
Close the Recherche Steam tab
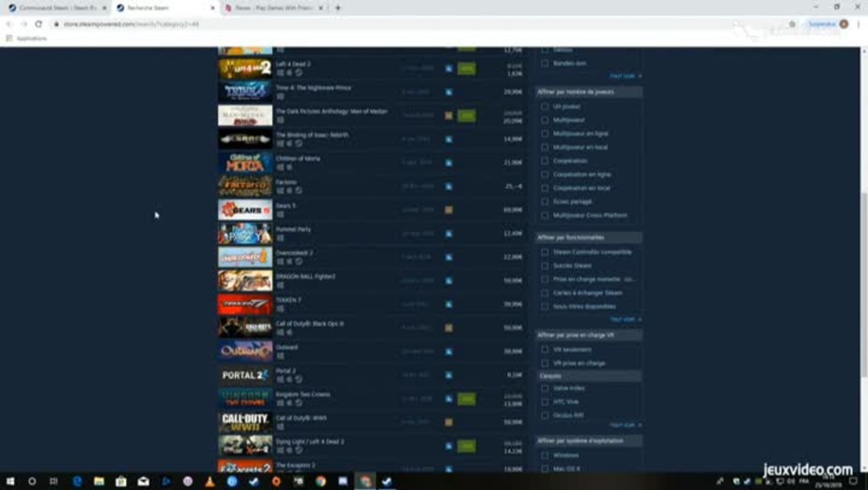(213, 8)
